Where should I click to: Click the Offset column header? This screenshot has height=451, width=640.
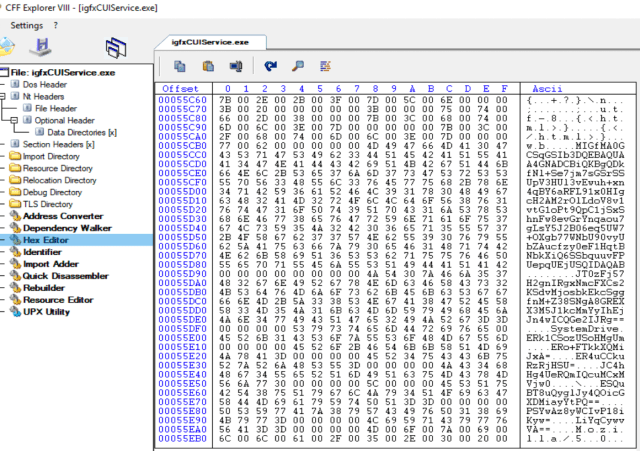180,89
